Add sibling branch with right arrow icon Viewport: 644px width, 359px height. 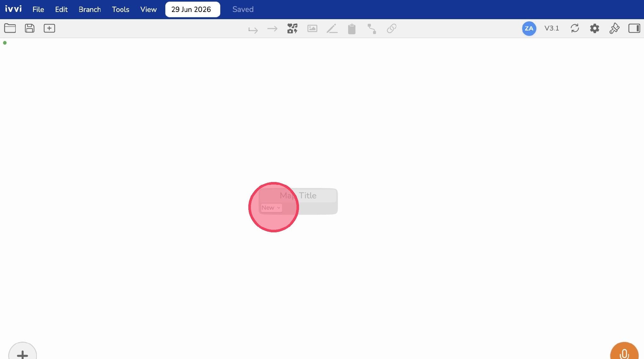tap(272, 29)
